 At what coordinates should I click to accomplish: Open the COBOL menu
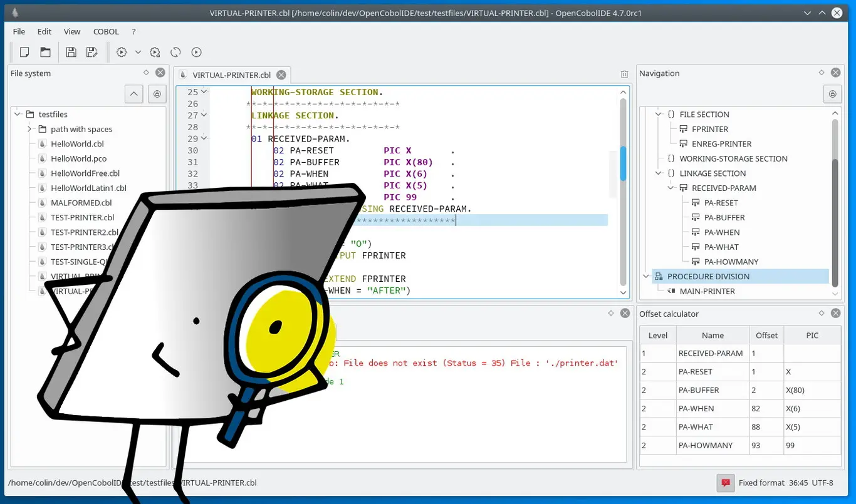pyautogui.click(x=105, y=31)
